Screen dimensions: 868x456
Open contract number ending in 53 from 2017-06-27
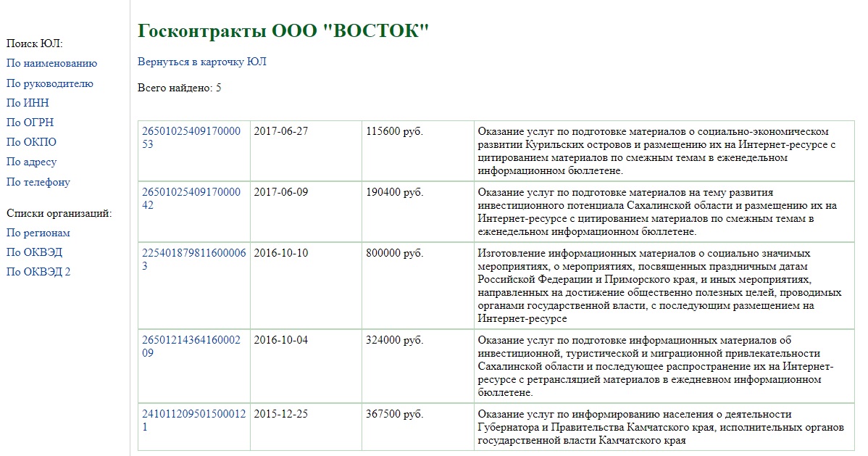click(x=191, y=137)
